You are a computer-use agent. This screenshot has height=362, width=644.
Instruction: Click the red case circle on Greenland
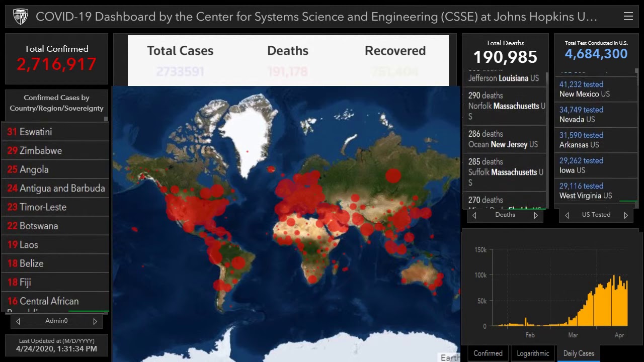click(x=247, y=151)
